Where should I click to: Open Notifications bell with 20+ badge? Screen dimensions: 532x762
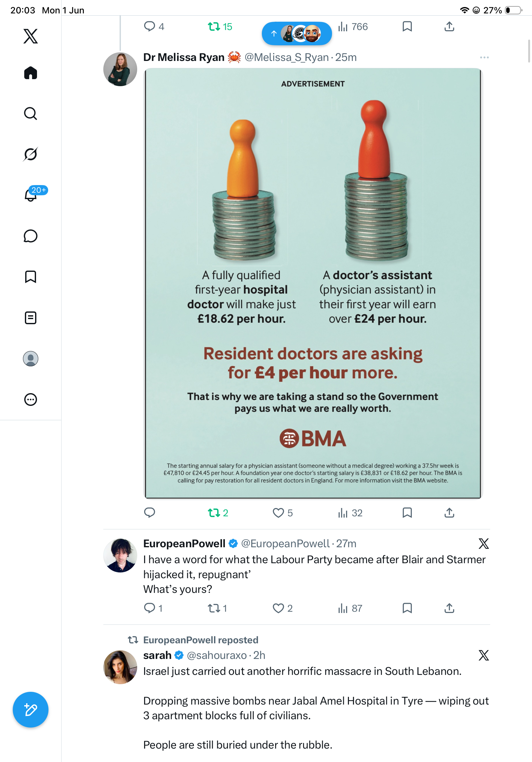coord(31,195)
